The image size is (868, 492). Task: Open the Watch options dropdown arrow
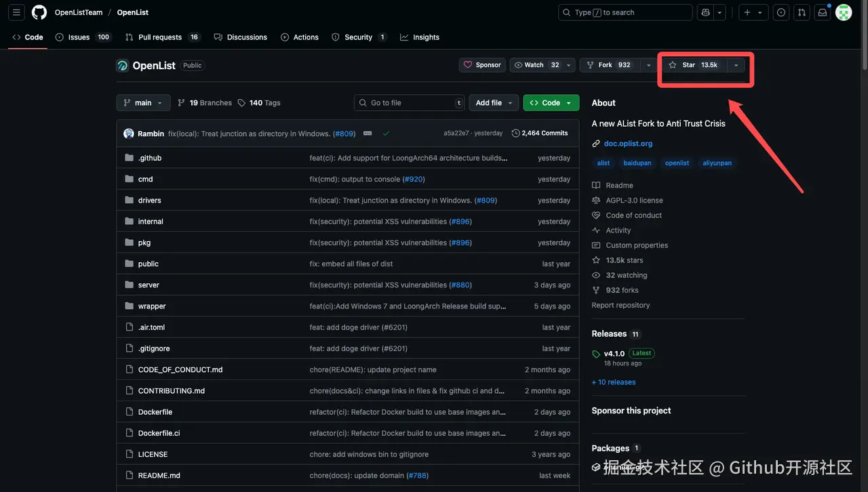[569, 65]
